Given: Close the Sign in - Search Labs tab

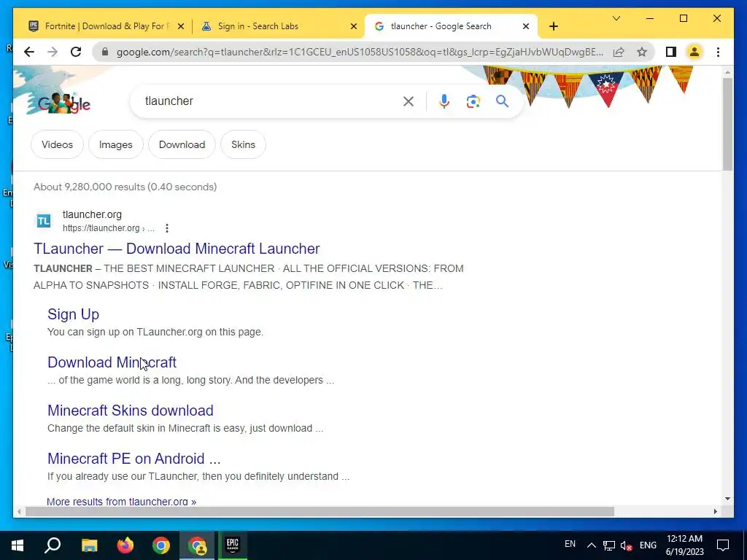Looking at the screenshot, I should click(x=354, y=26).
